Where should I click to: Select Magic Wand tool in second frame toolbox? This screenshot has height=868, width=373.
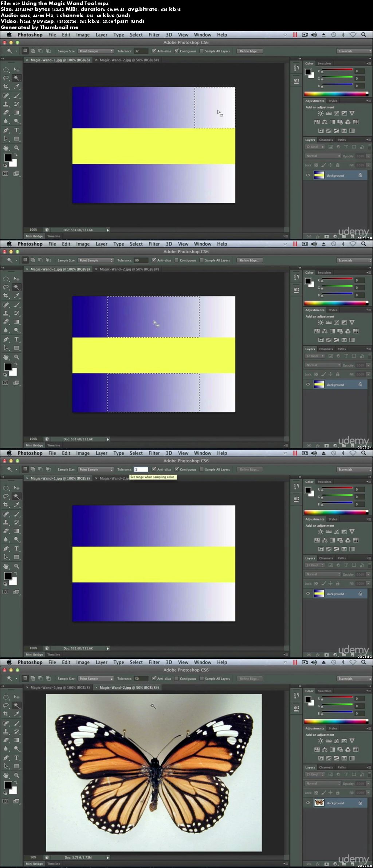[17, 287]
